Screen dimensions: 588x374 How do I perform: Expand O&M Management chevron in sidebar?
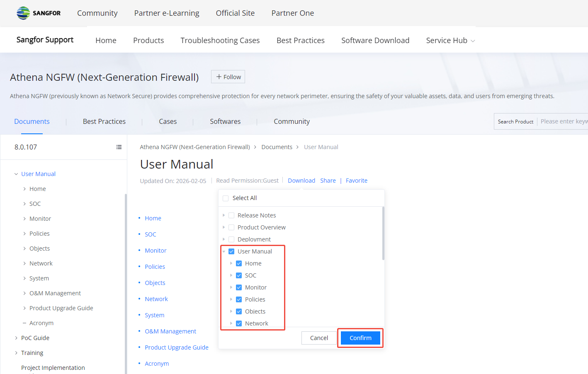click(24, 293)
